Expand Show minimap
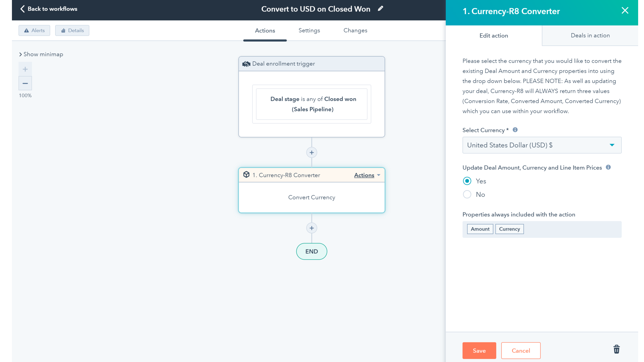The height and width of the screenshot is (362, 644). (x=41, y=54)
